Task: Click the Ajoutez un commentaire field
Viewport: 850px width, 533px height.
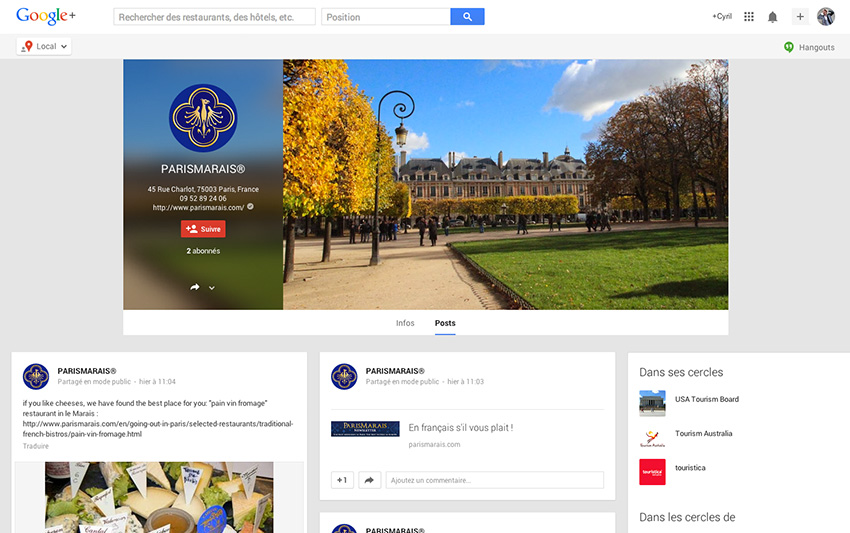Action: coord(494,480)
